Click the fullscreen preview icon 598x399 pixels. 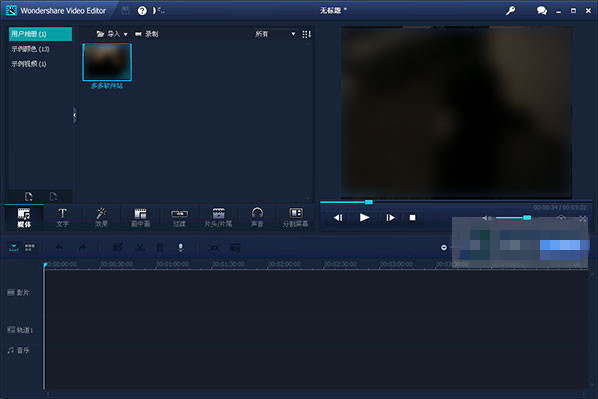tap(583, 219)
